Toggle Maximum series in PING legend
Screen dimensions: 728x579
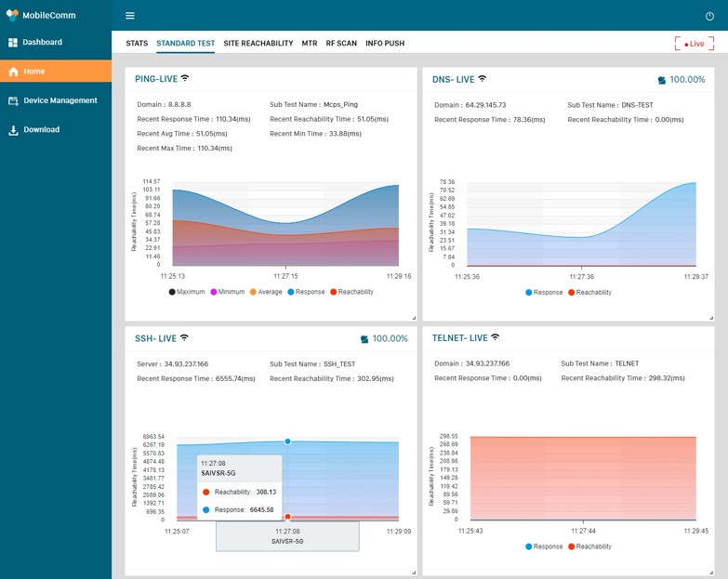coord(187,292)
